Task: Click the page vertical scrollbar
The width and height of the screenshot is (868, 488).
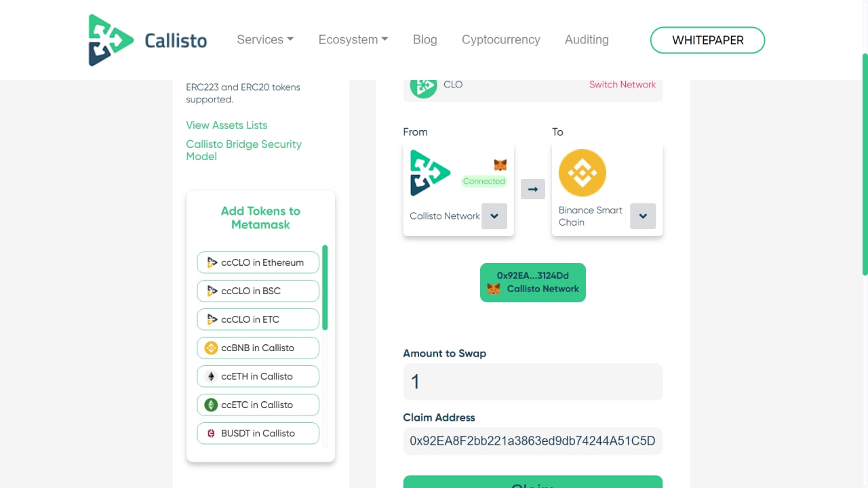Action: coord(865,164)
